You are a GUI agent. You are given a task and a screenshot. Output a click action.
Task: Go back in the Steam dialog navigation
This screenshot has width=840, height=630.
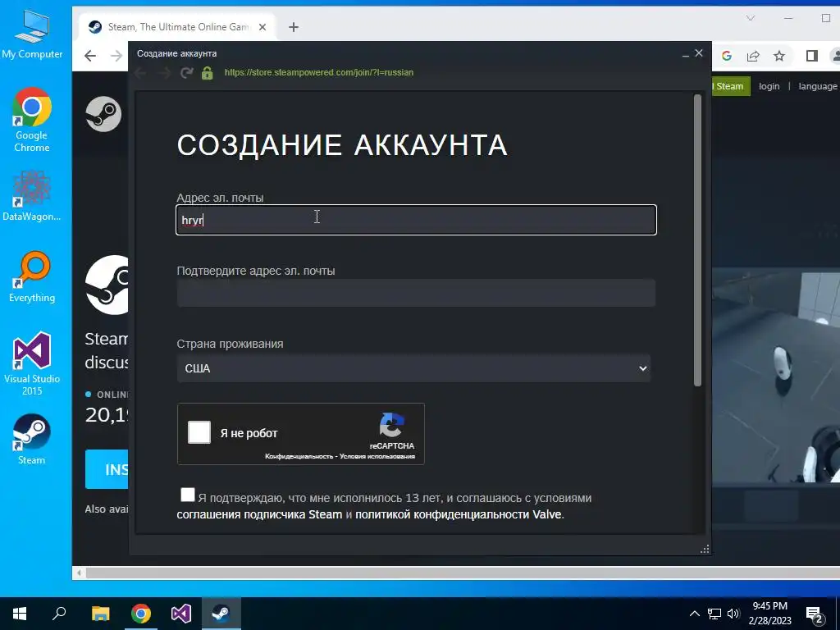[x=140, y=72]
